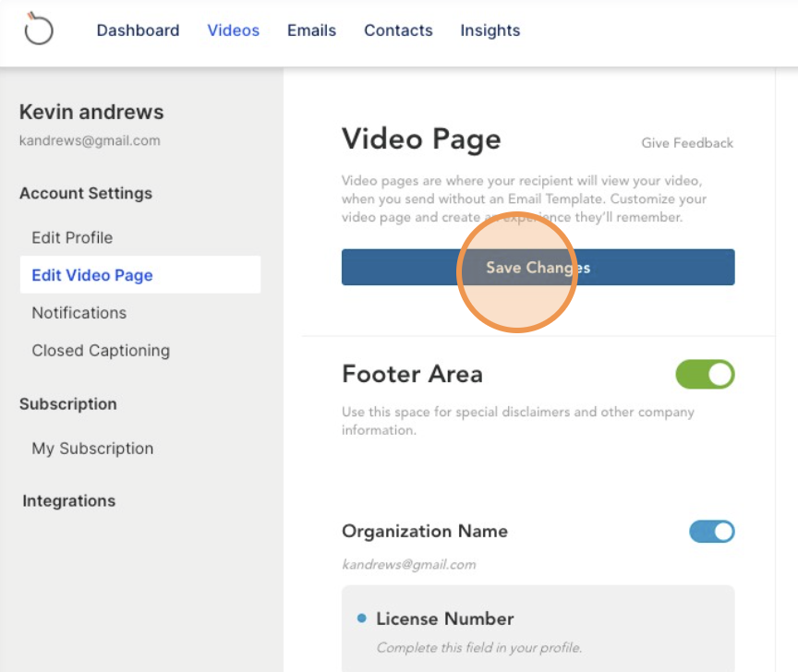This screenshot has height=672, width=798.
Task: Click 'Complete this field in your profile' text
Action: 479,648
